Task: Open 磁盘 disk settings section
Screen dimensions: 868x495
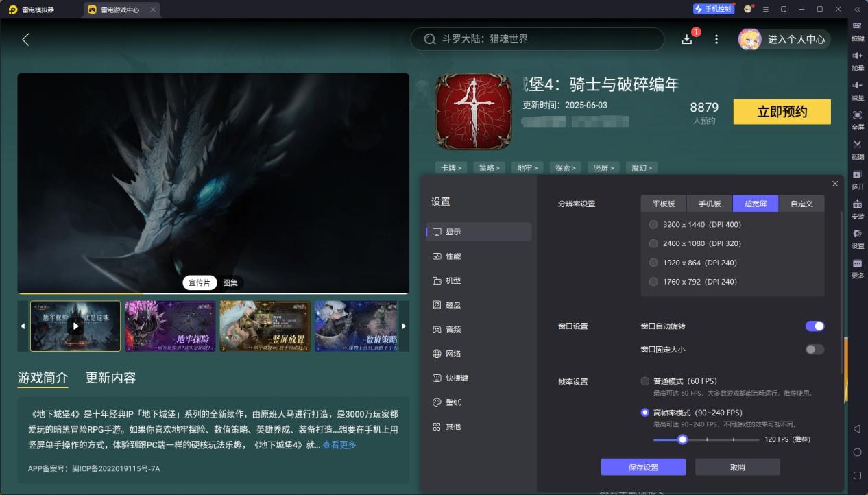Action: click(479, 305)
